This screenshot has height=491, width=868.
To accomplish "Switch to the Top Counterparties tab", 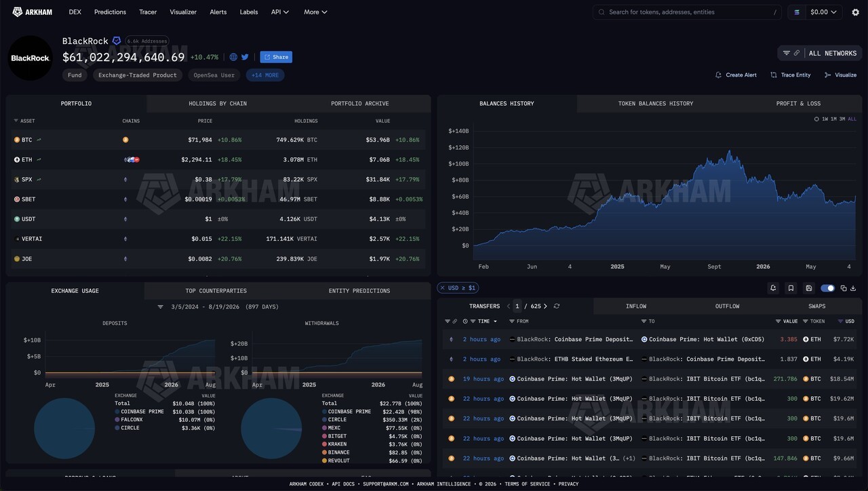I will [x=216, y=291].
